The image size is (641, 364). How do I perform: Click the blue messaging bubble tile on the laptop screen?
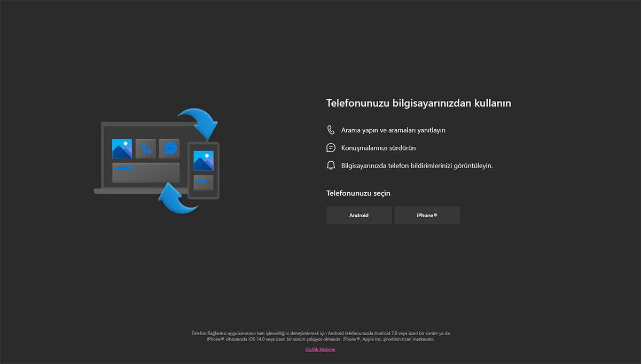pyautogui.click(x=169, y=148)
